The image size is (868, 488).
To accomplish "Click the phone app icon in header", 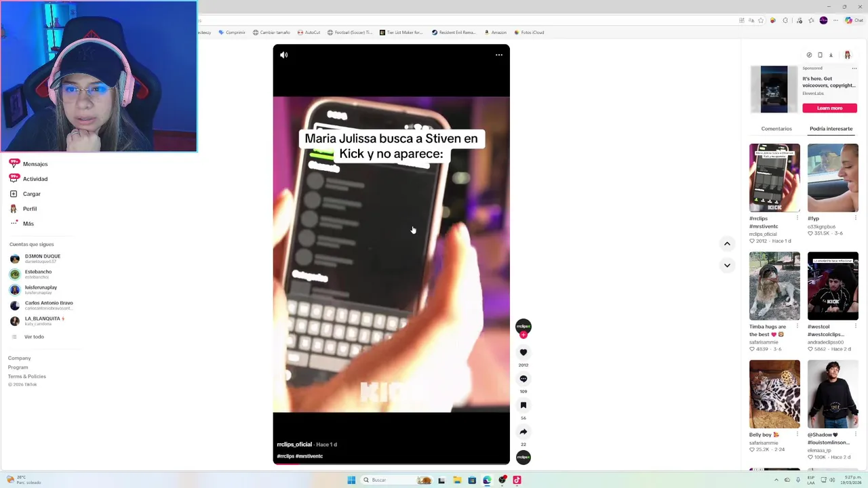I will coord(820,55).
